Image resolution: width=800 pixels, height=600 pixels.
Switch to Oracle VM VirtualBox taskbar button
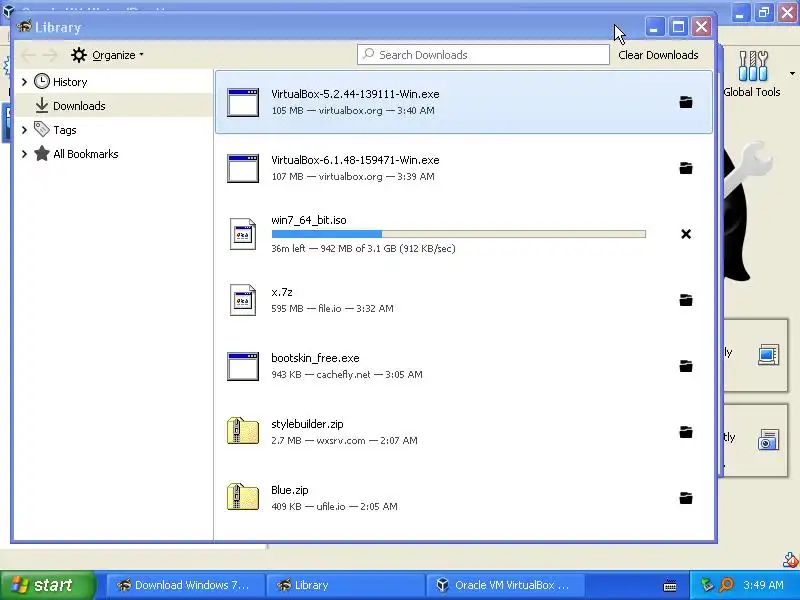506,585
